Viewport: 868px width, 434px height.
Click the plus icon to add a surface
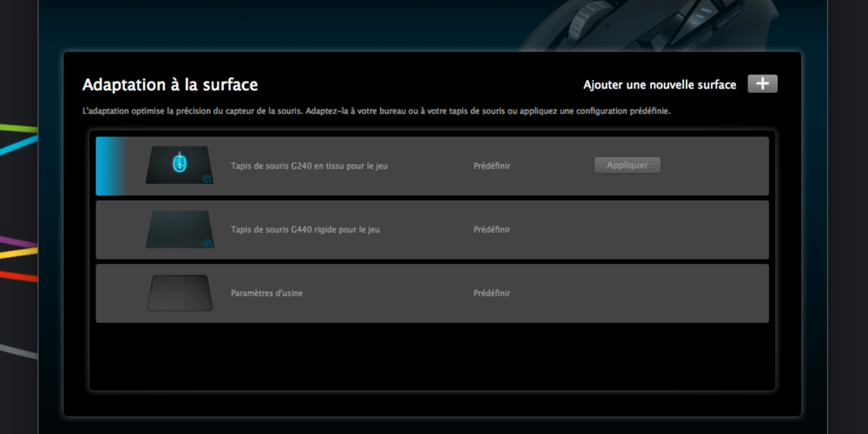tap(762, 83)
